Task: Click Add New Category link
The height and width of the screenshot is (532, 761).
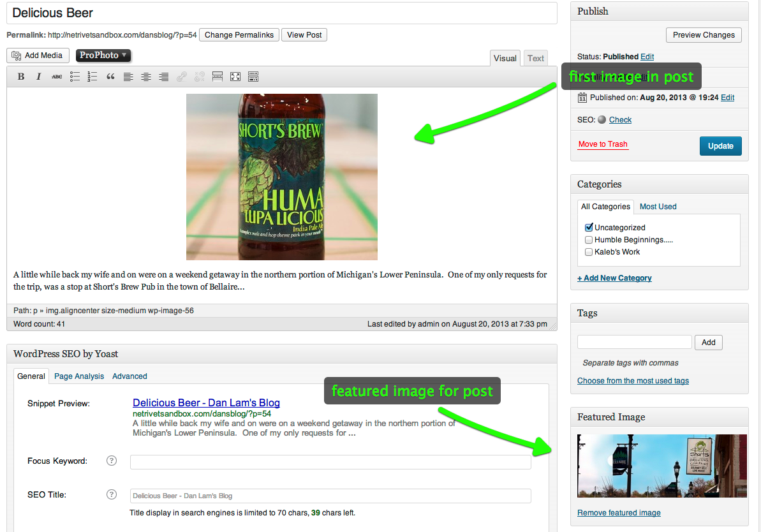Action: [x=614, y=278]
